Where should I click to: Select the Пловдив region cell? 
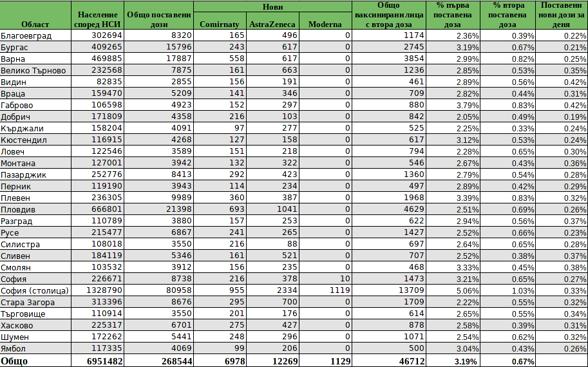tap(18, 209)
